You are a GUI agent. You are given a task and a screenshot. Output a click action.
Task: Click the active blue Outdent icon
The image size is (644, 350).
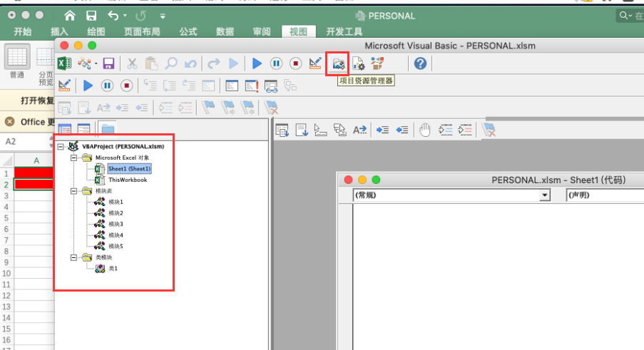pos(402,130)
